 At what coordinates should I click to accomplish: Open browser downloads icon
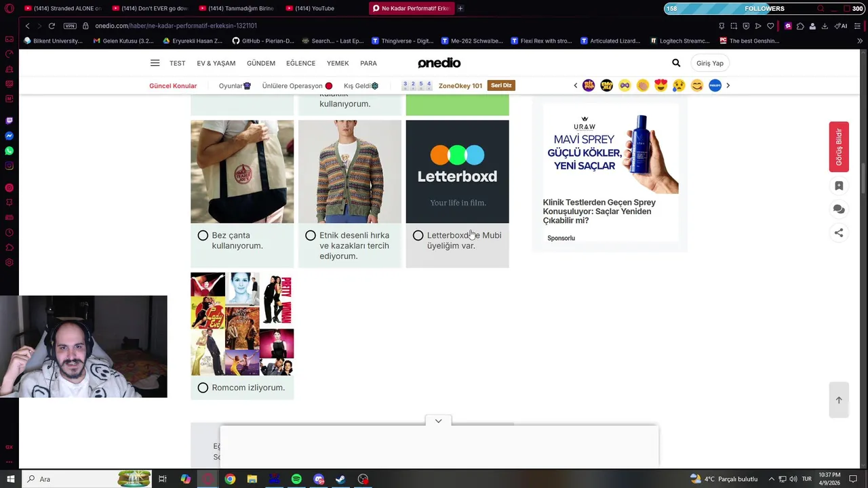coord(825,26)
